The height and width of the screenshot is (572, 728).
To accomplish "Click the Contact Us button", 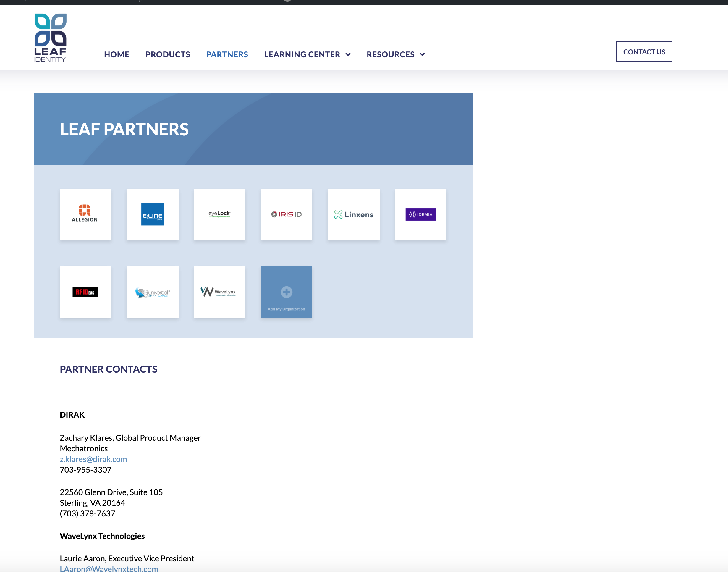I will click(x=644, y=51).
